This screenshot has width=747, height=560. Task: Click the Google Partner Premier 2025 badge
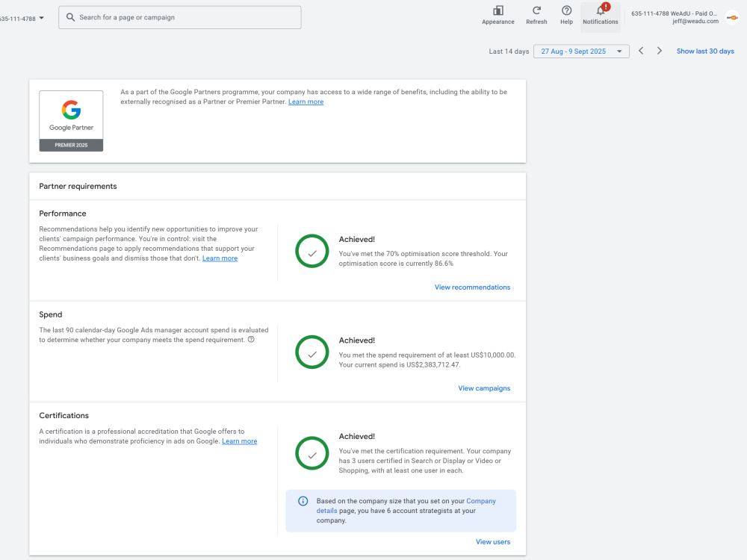tap(71, 121)
